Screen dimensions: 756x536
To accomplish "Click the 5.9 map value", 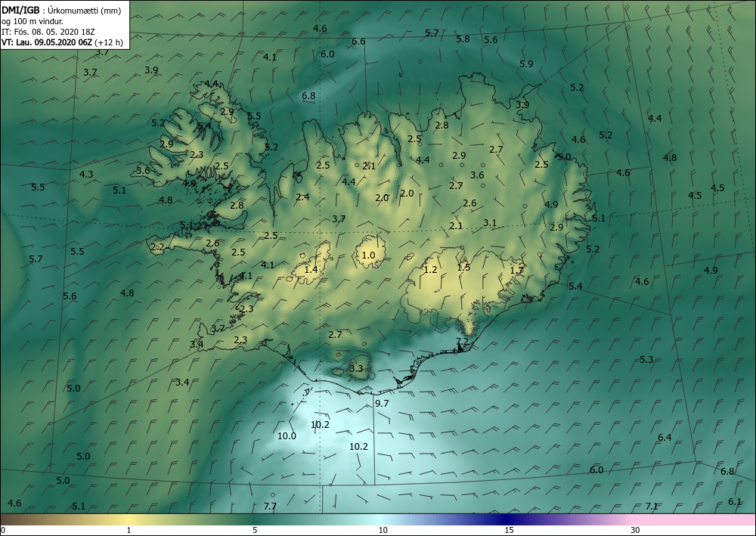I will [x=526, y=64].
